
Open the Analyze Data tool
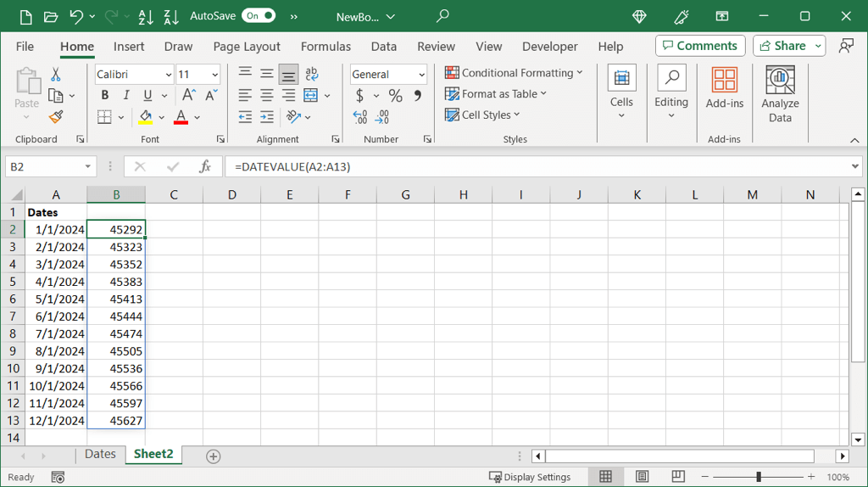coord(780,94)
